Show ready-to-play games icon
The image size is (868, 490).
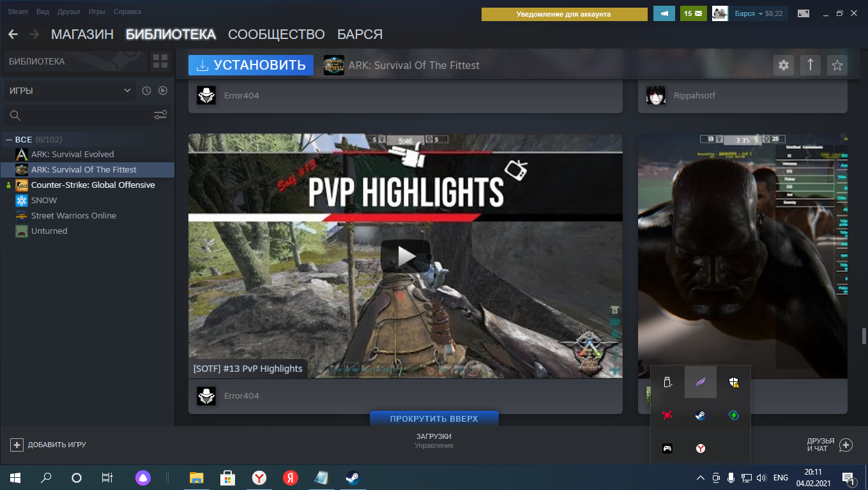pyautogui.click(x=163, y=91)
